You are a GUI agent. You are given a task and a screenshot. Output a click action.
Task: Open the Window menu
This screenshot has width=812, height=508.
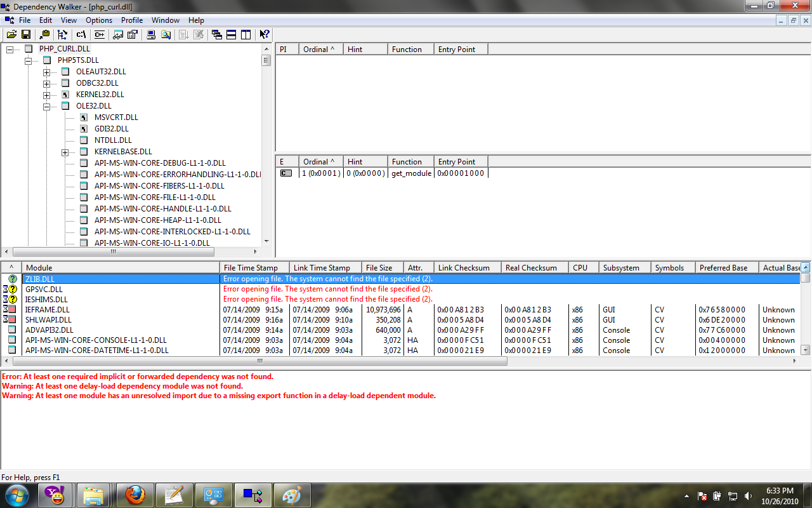click(166, 20)
